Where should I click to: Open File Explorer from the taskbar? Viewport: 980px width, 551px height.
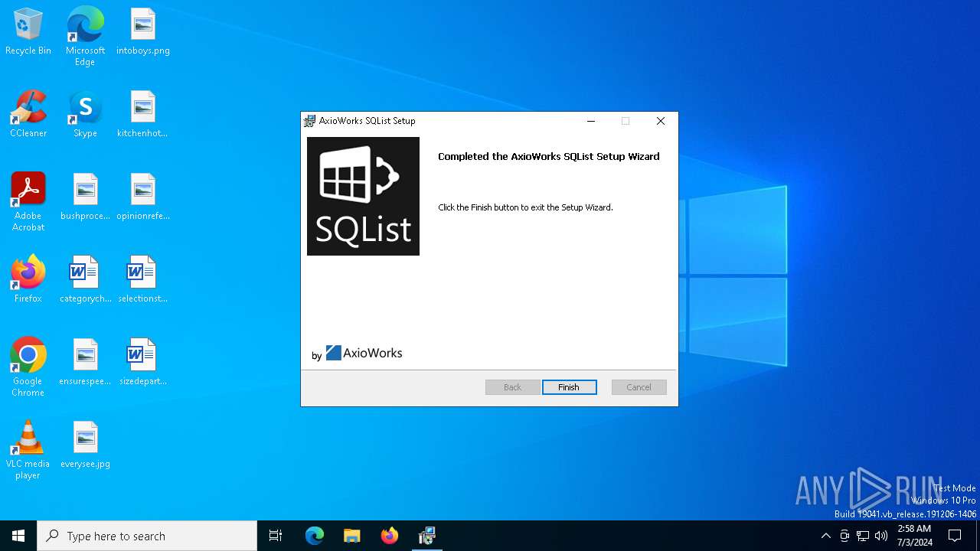coord(352,536)
